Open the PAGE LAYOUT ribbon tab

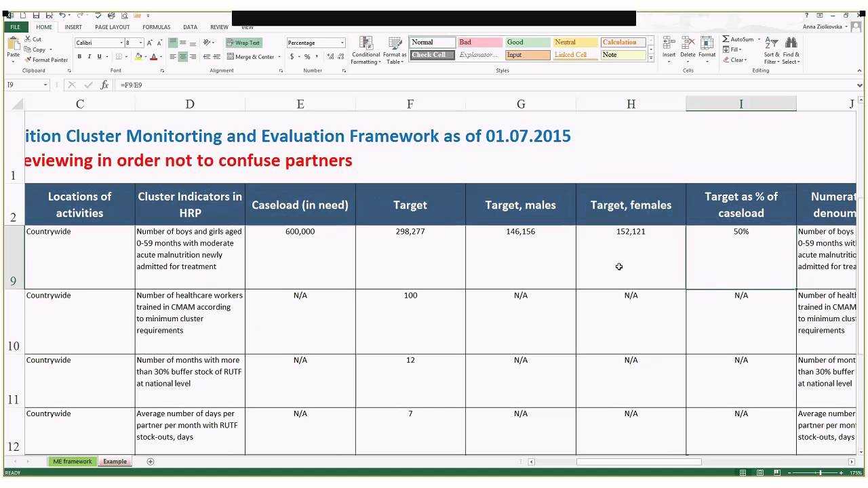pyautogui.click(x=112, y=27)
